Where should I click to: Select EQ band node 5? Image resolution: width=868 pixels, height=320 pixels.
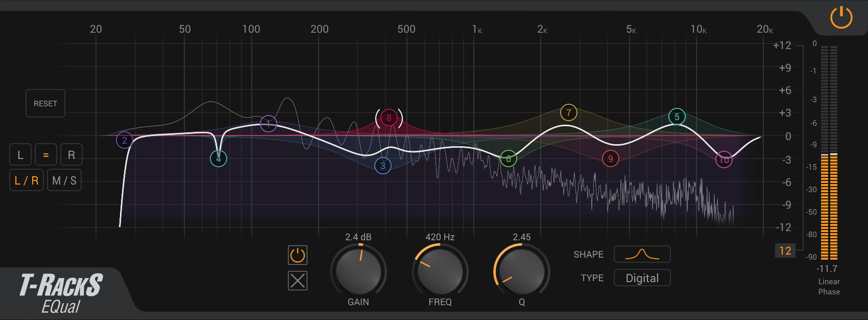[x=677, y=117]
